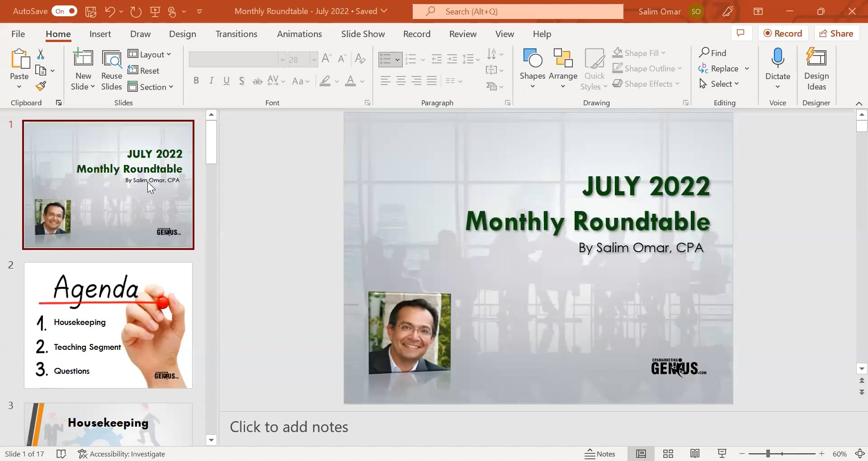Open Design Ideas pane
This screenshot has height=461, width=868.
coord(816,68)
